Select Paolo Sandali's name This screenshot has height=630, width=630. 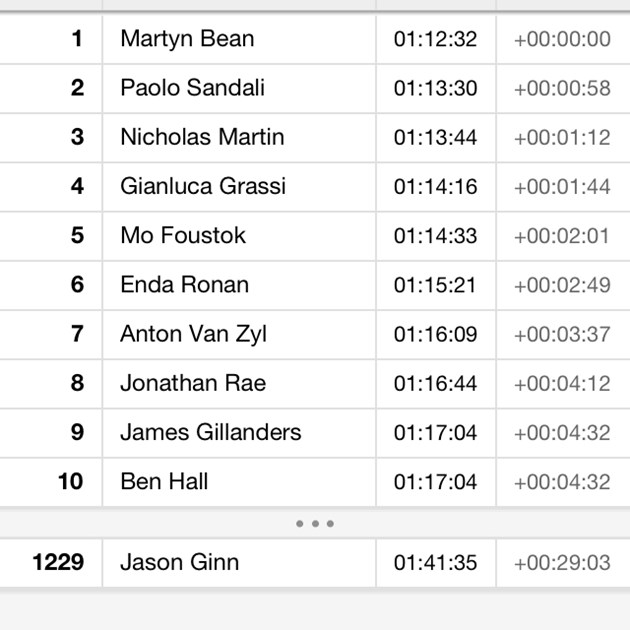point(192,88)
